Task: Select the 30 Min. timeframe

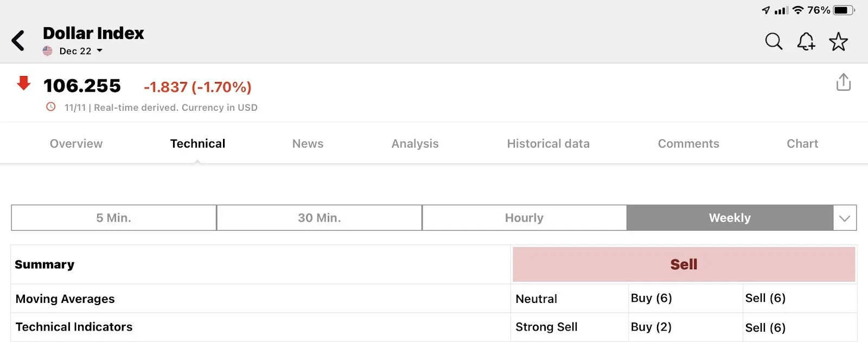Action: [319, 218]
